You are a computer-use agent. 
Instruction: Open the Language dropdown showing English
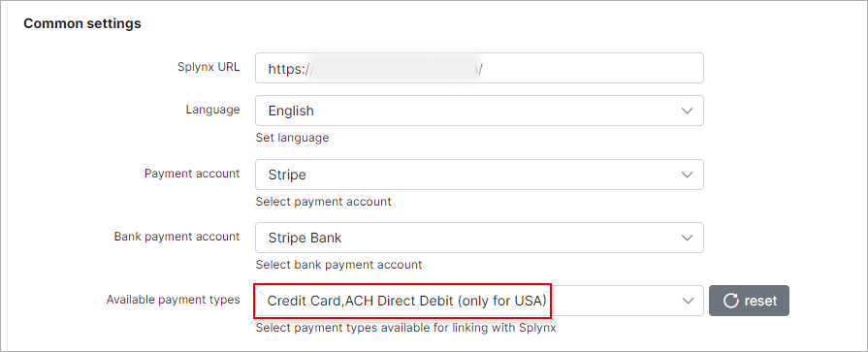pyautogui.click(x=479, y=111)
